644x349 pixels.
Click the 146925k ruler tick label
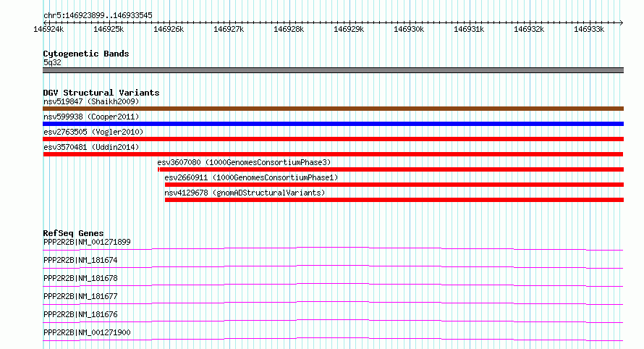109,29
